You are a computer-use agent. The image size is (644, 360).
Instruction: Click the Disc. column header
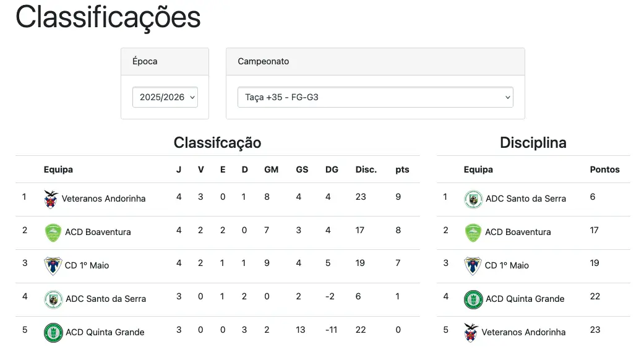tap(366, 169)
